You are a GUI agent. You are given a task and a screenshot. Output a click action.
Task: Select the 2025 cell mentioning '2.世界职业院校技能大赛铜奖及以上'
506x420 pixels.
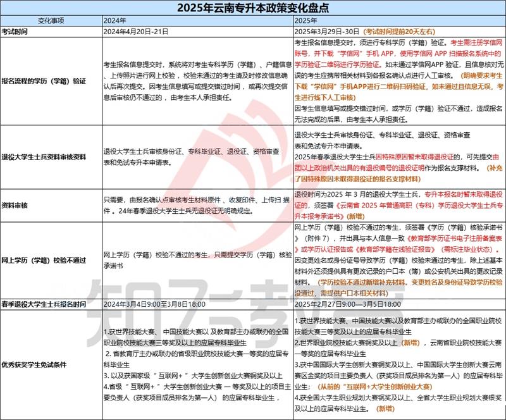[x=400, y=365]
